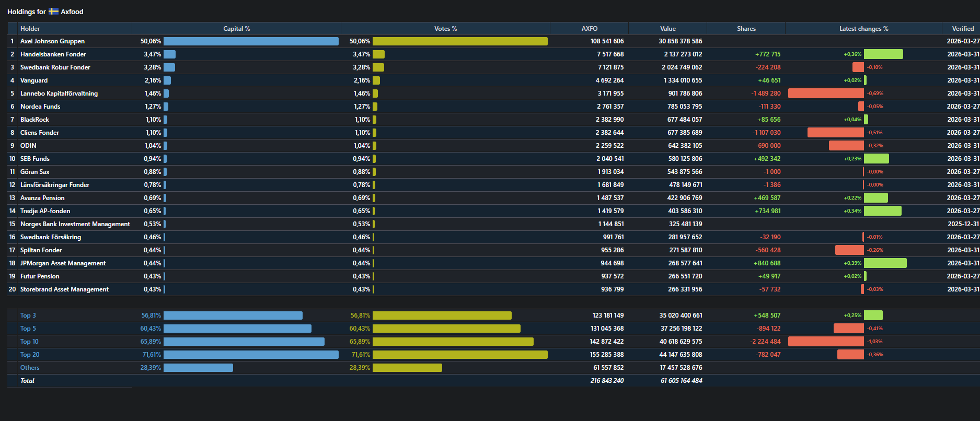The height and width of the screenshot is (421, 980).
Task: Click Axel Johnson Gruppen's blue capital bar
Action: tap(251, 41)
